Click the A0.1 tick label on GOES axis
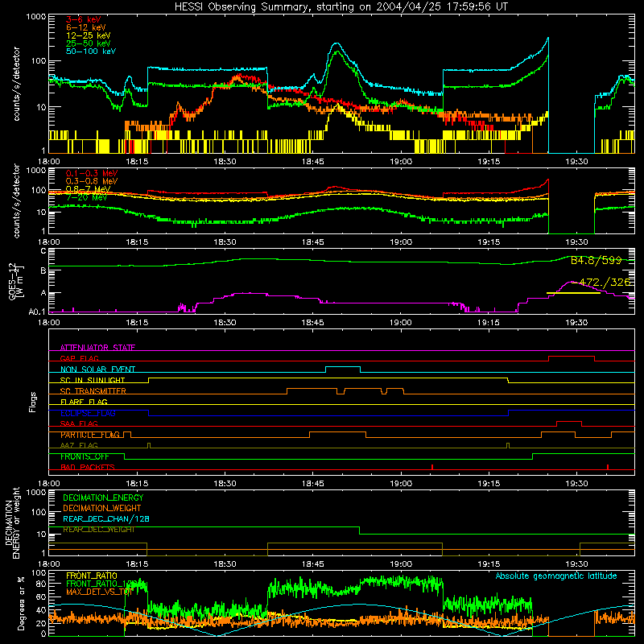644x644 pixels. (x=37, y=312)
